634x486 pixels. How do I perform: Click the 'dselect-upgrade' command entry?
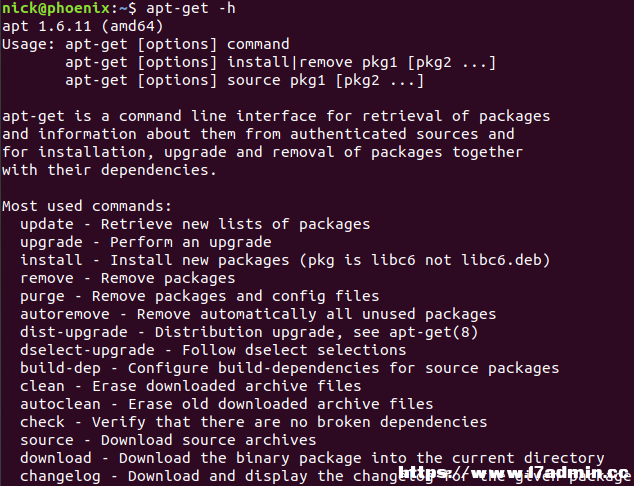87,350
